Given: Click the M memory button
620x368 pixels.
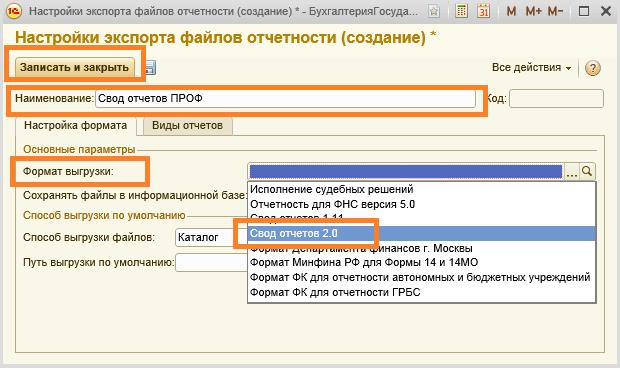Looking at the screenshot, I should pyautogui.click(x=511, y=11).
